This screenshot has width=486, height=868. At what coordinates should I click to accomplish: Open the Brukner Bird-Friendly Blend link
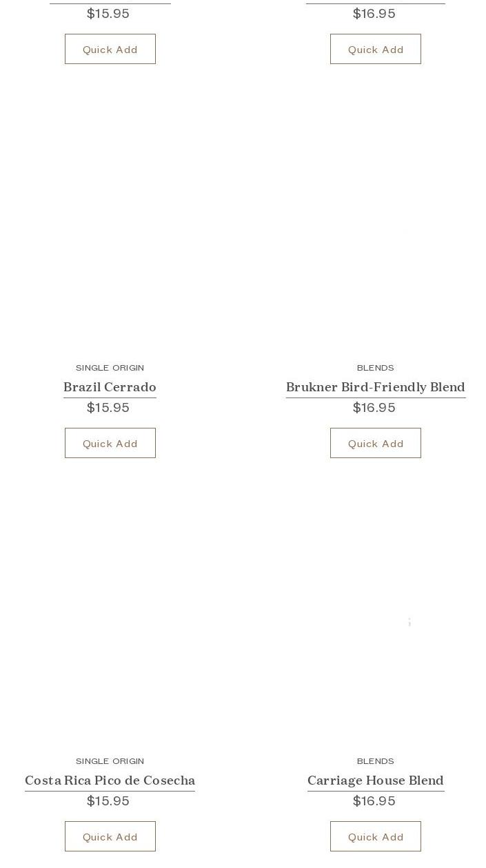376,387
